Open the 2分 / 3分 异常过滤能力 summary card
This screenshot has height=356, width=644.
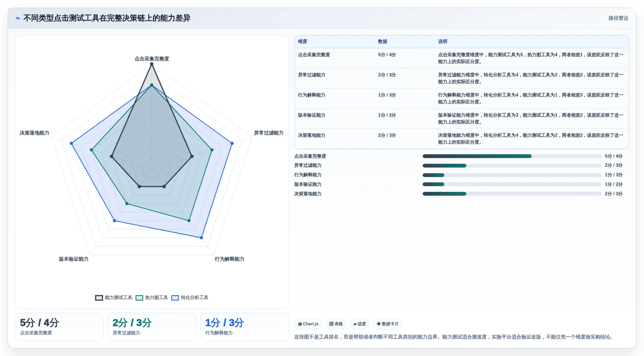point(152,327)
